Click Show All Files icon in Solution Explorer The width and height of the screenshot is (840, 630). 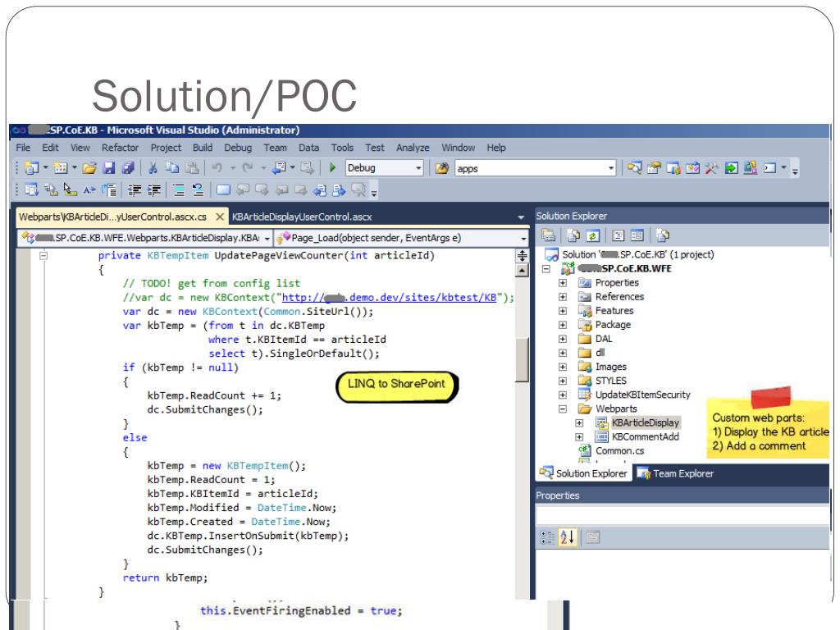coord(573,235)
